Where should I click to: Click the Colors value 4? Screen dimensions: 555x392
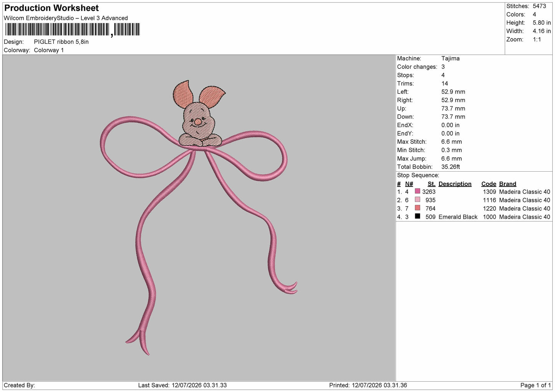[534, 15]
